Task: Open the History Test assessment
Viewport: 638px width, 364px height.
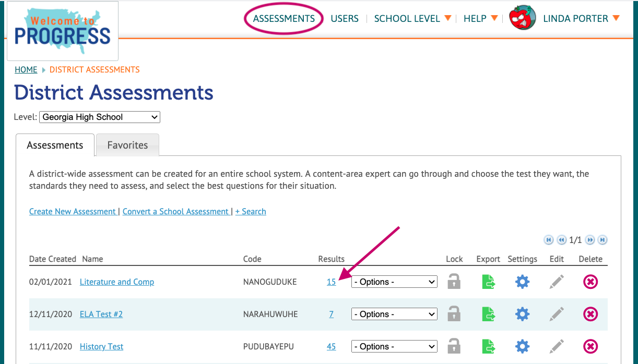Action: (102, 346)
